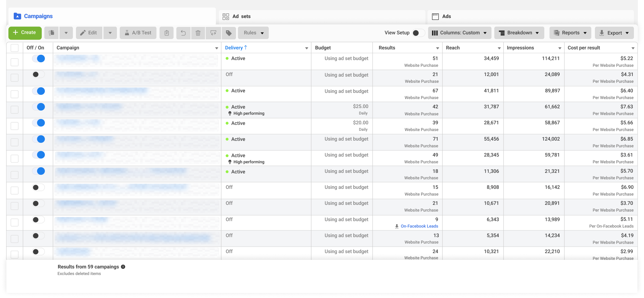
Task: Expand the arrow next to Edit button
Action: [x=110, y=33]
